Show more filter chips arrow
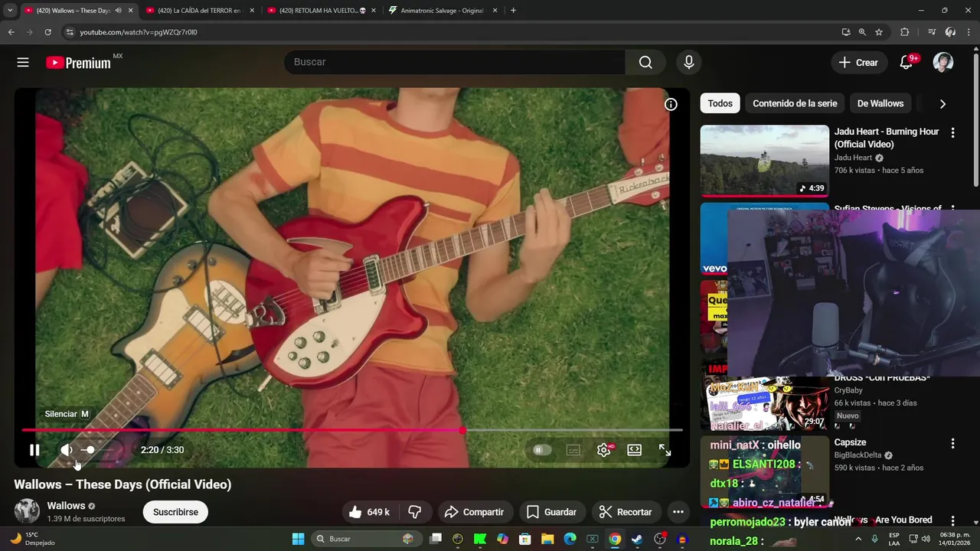This screenshot has height=551, width=980. pos(942,104)
